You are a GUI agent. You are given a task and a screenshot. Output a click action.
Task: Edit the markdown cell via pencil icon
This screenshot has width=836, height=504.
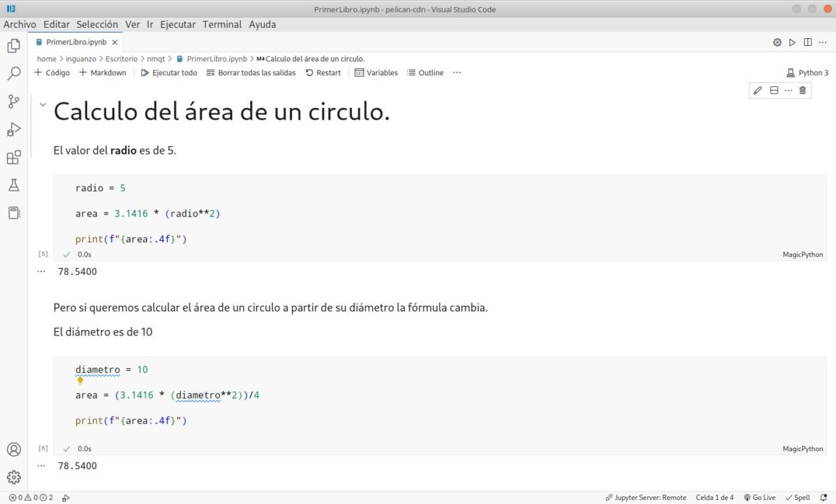point(758,90)
